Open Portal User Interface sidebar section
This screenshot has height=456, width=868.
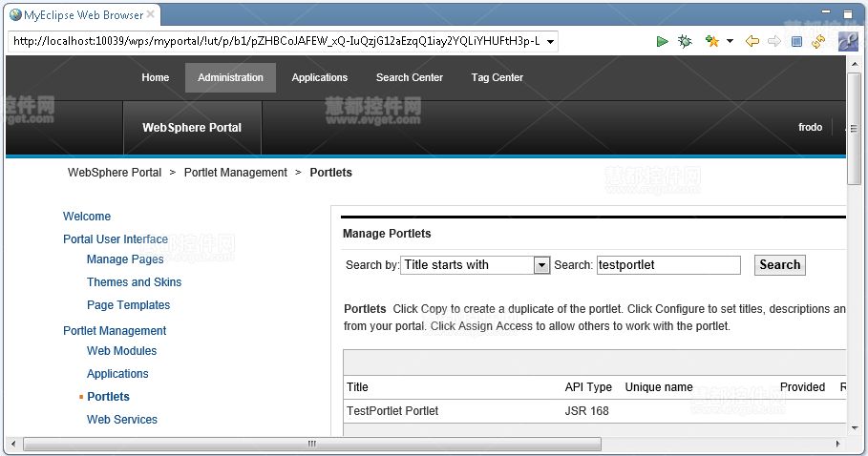(116, 239)
